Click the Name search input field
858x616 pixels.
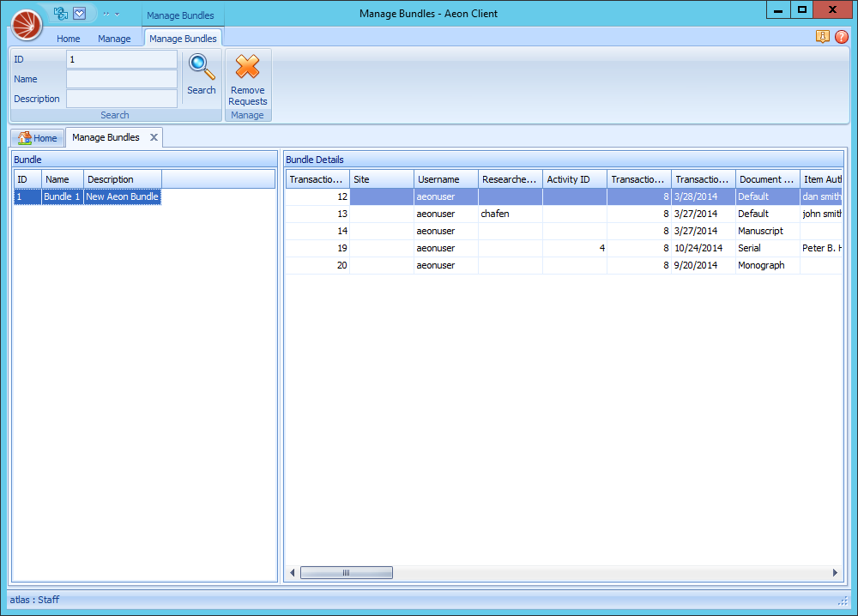coord(121,79)
